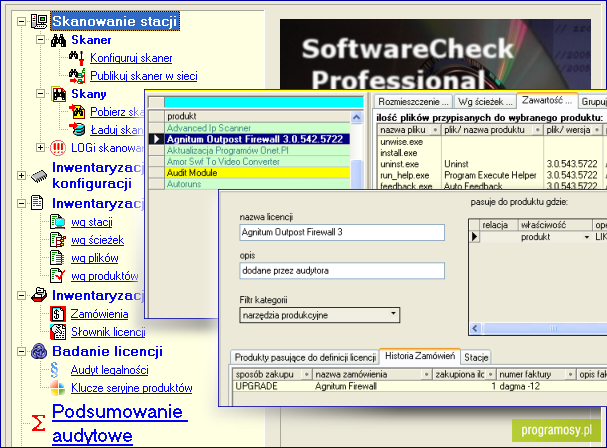Click the nazwa pliku column header

coord(409,130)
